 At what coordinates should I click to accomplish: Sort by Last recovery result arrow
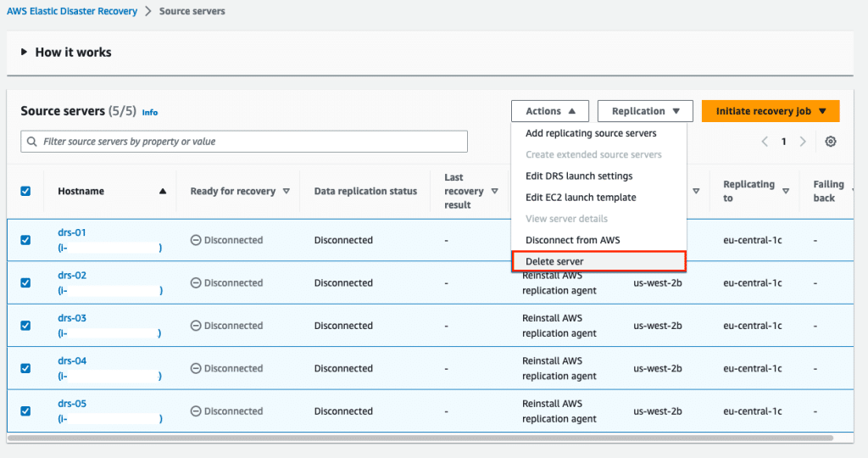[494, 191]
